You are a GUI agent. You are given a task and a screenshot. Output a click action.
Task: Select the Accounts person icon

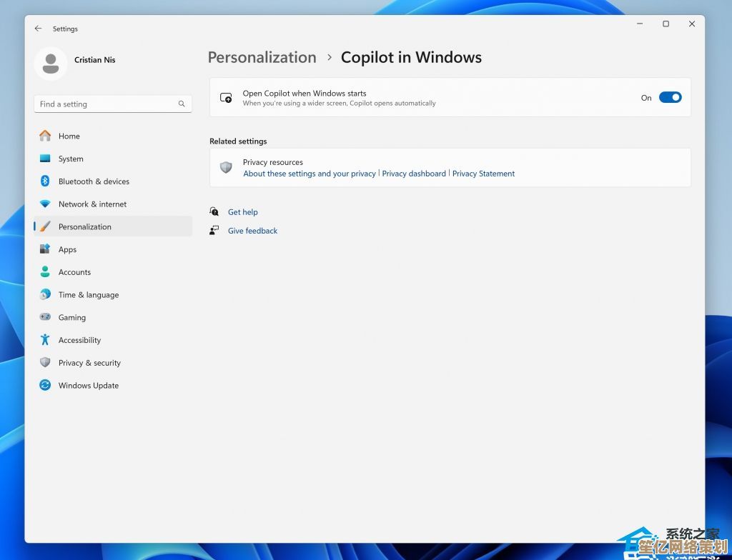(45, 272)
